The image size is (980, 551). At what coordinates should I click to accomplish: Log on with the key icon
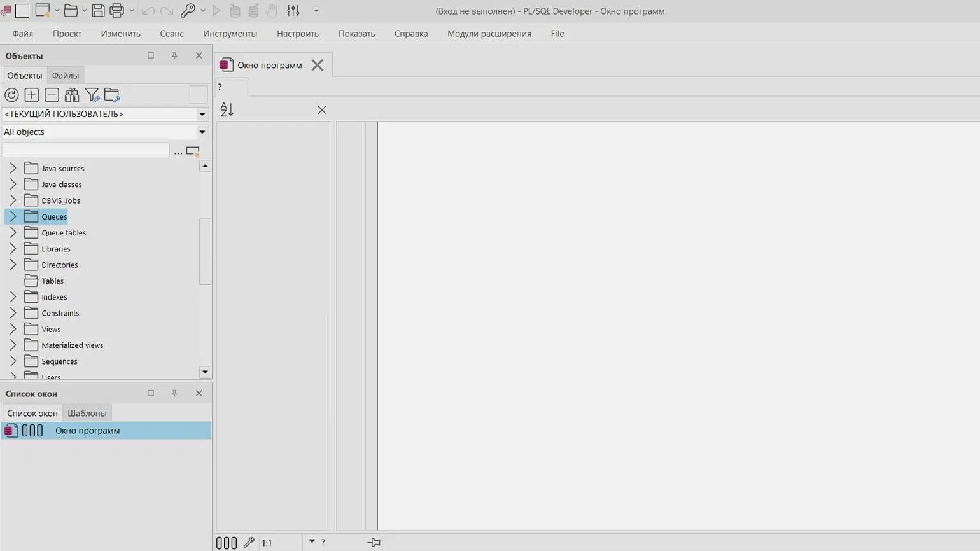pos(188,11)
